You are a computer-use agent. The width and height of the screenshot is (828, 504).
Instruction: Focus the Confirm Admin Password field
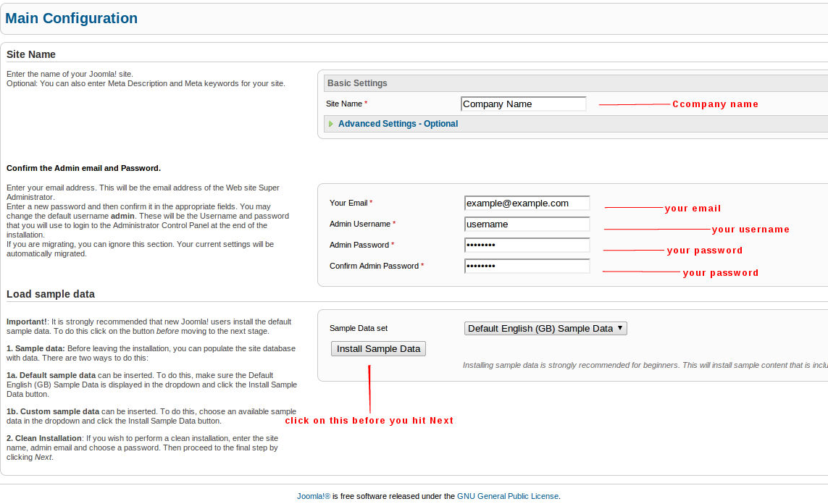click(527, 266)
